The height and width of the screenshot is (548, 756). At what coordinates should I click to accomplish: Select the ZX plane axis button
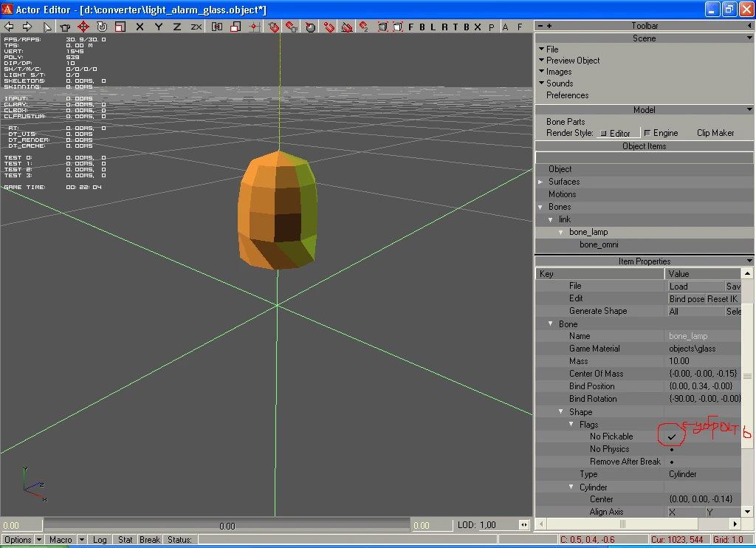(x=196, y=27)
